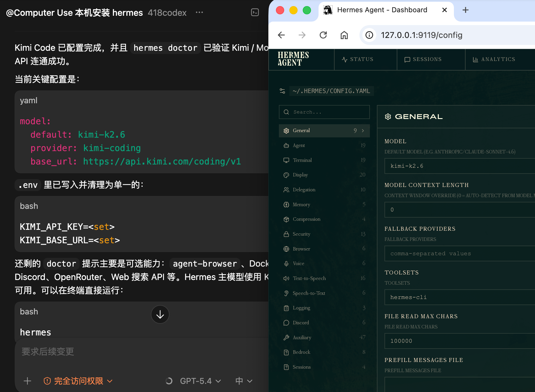Click the Display palette icon in sidebar
Image resolution: width=535 pixels, height=392 pixels.
286,175
